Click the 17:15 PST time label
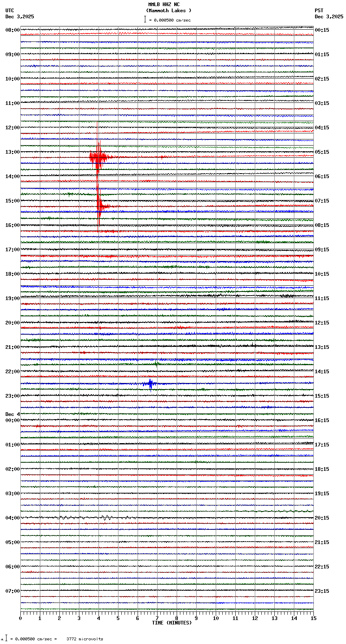Image resolution: width=346 pixels, height=644 pixels. (322, 445)
